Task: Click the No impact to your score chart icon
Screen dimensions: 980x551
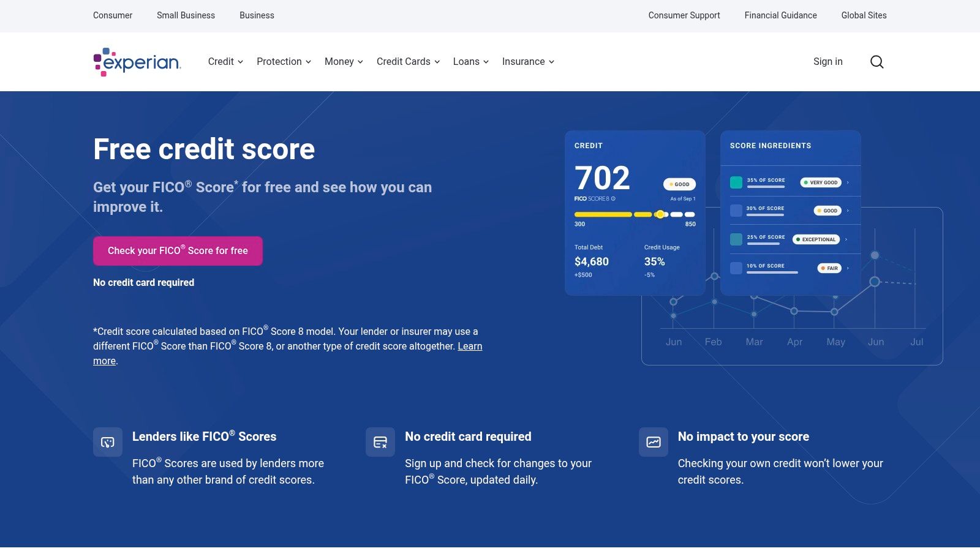Action: pyautogui.click(x=654, y=442)
